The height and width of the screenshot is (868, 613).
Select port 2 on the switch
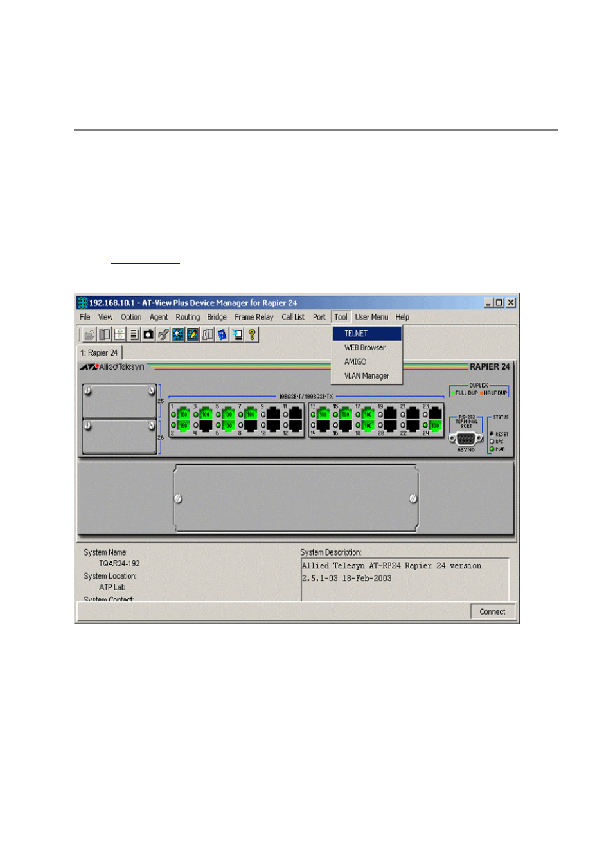click(183, 425)
